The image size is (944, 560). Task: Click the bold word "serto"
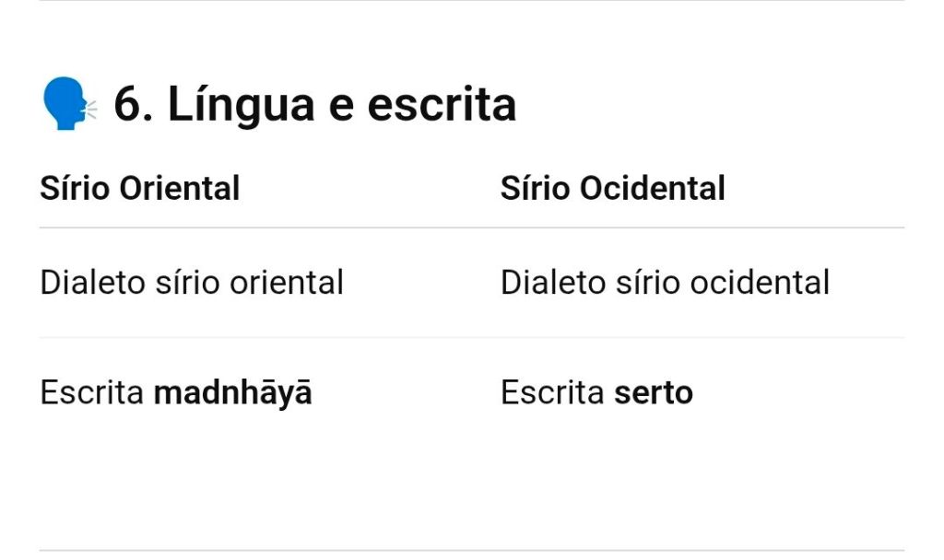coord(653,393)
